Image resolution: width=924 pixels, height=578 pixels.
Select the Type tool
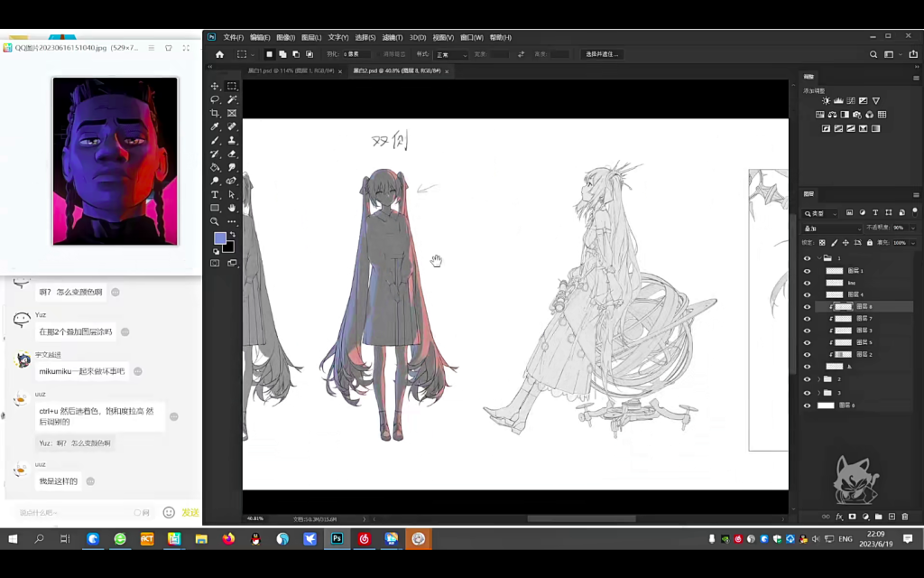[215, 194]
